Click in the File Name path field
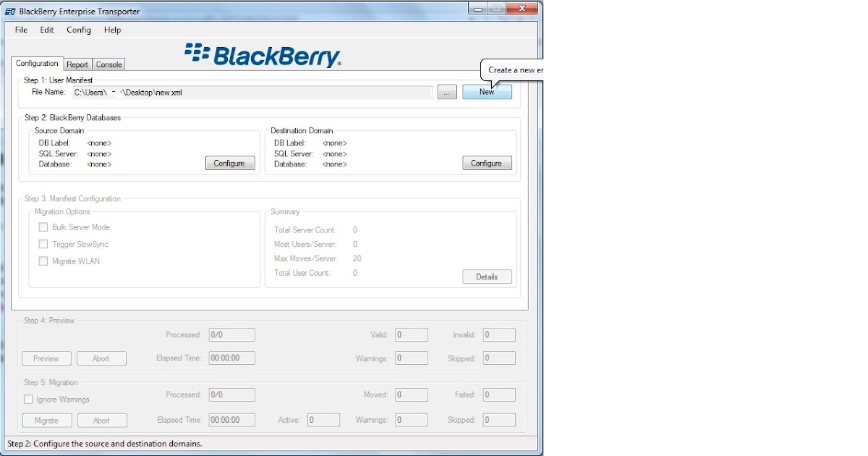Image resolution: width=868 pixels, height=456 pixels. tap(251, 92)
